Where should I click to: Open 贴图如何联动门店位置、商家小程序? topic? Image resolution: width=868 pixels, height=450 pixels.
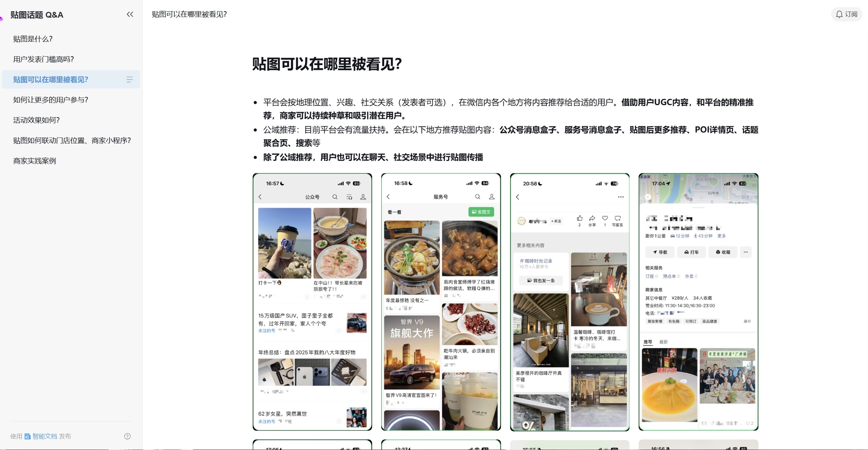[x=72, y=140]
